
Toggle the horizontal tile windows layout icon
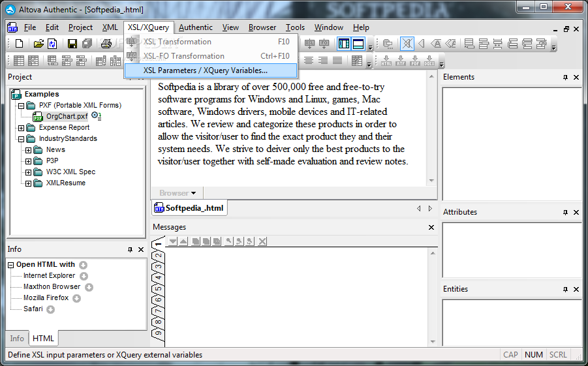pyautogui.click(x=358, y=44)
